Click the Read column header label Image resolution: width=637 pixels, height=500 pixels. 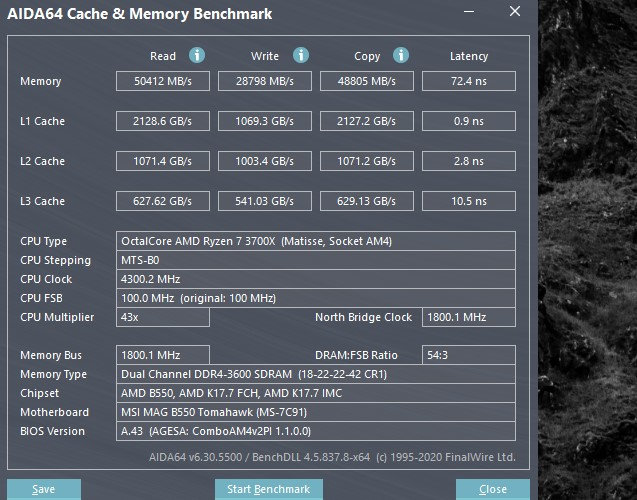tap(163, 56)
